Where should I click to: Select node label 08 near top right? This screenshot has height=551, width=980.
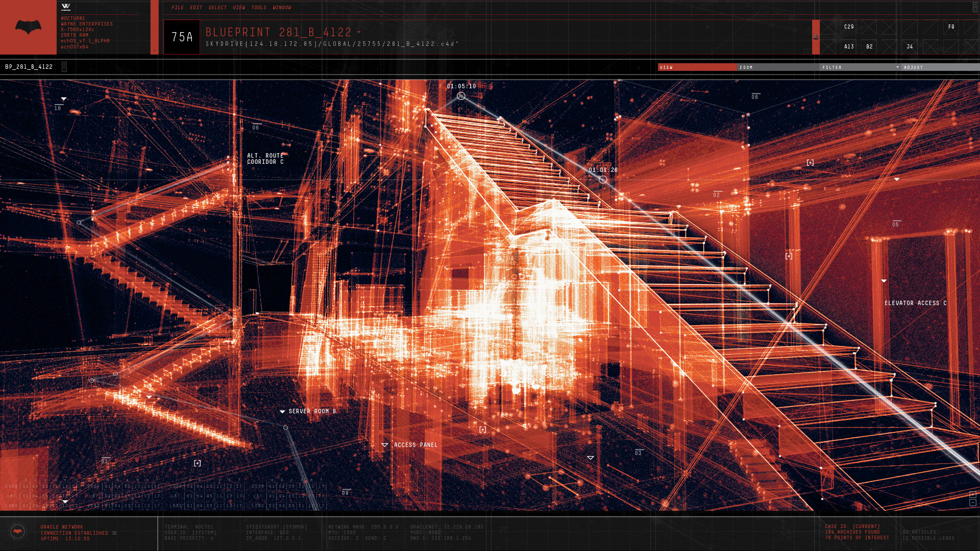pos(755,97)
